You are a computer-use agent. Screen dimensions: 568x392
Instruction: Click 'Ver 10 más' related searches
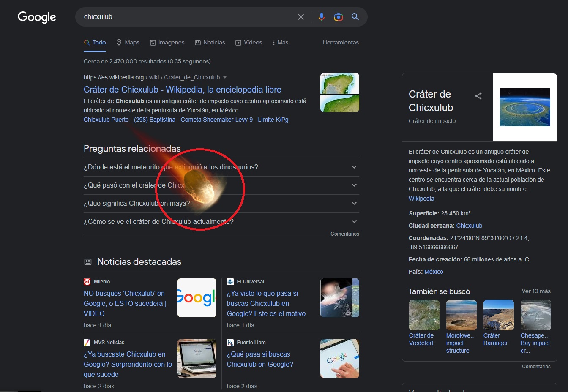pyautogui.click(x=536, y=291)
